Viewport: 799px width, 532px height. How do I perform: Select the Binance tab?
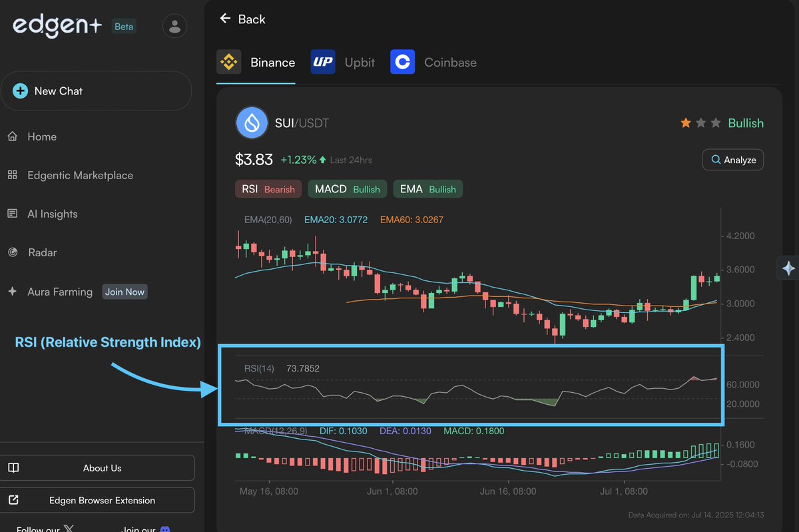256,62
